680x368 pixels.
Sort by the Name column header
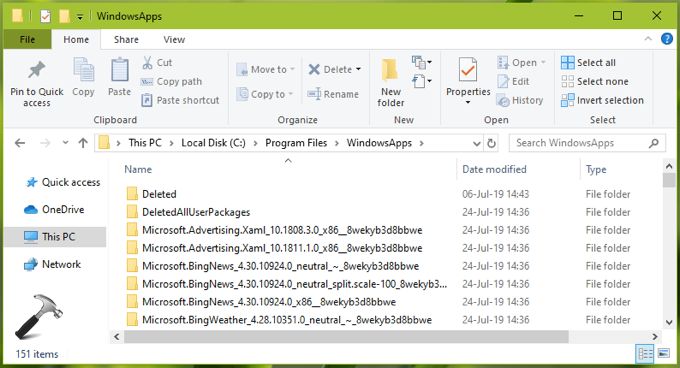tap(138, 169)
